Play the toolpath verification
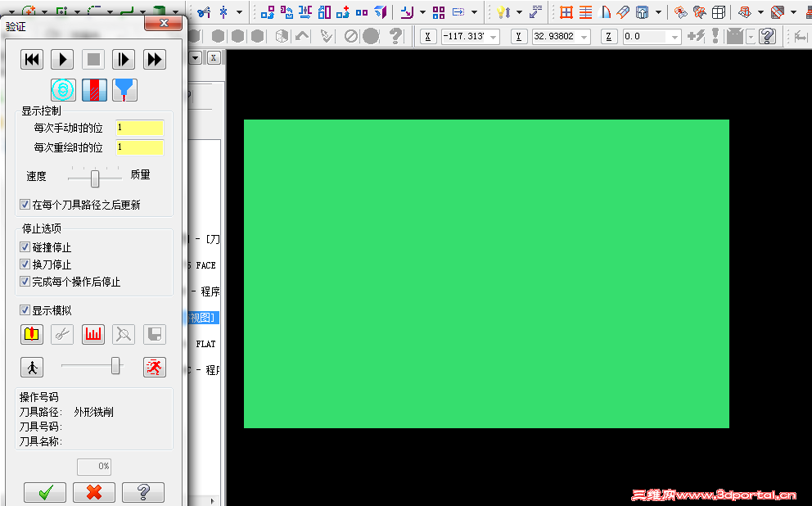The width and height of the screenshot is (812, 506). [x=62, y=60]
